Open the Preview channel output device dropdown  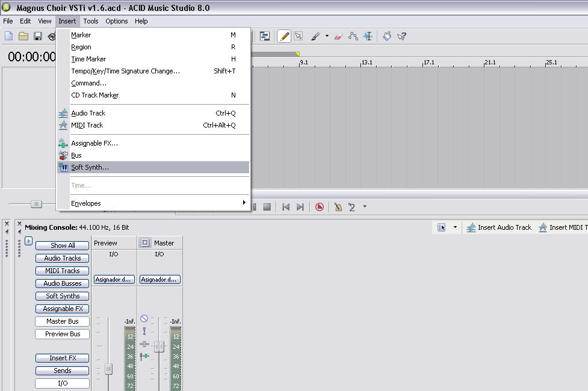click(x=114, y=279)
